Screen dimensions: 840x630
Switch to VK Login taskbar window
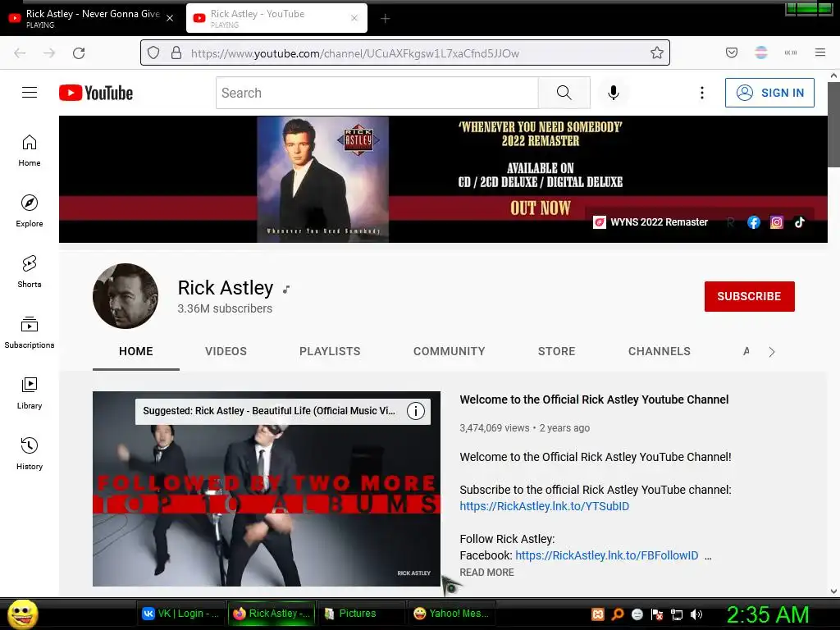[181, 614]
